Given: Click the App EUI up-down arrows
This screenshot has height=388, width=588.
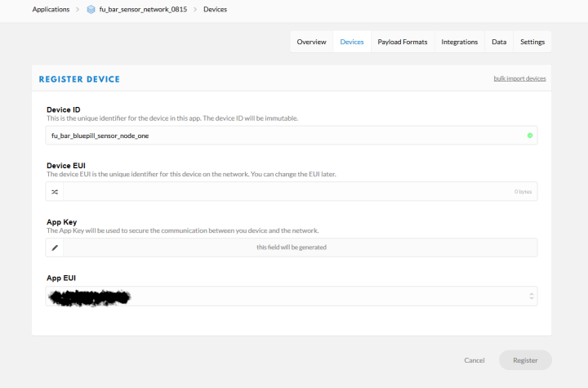Looking at the screenshot, I should coord(531,296).
